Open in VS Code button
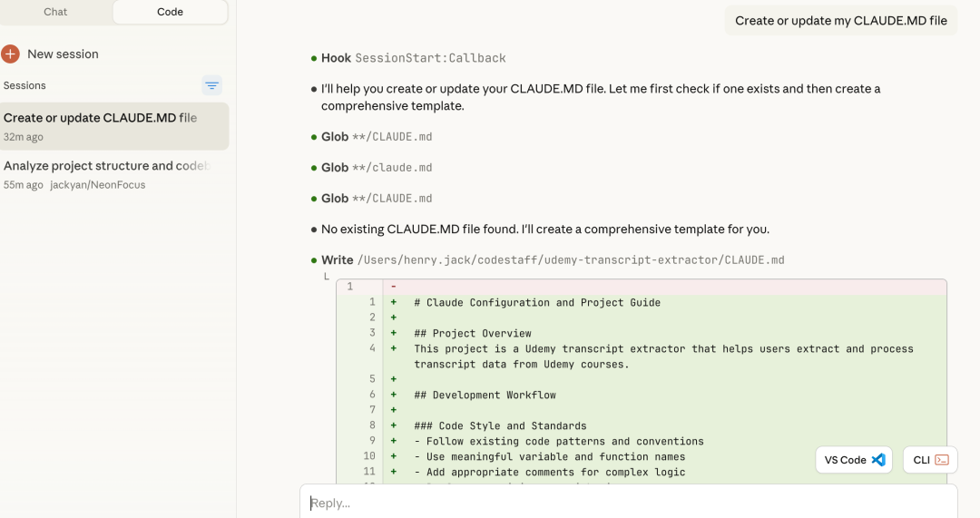980x518 pixels. 853,460
